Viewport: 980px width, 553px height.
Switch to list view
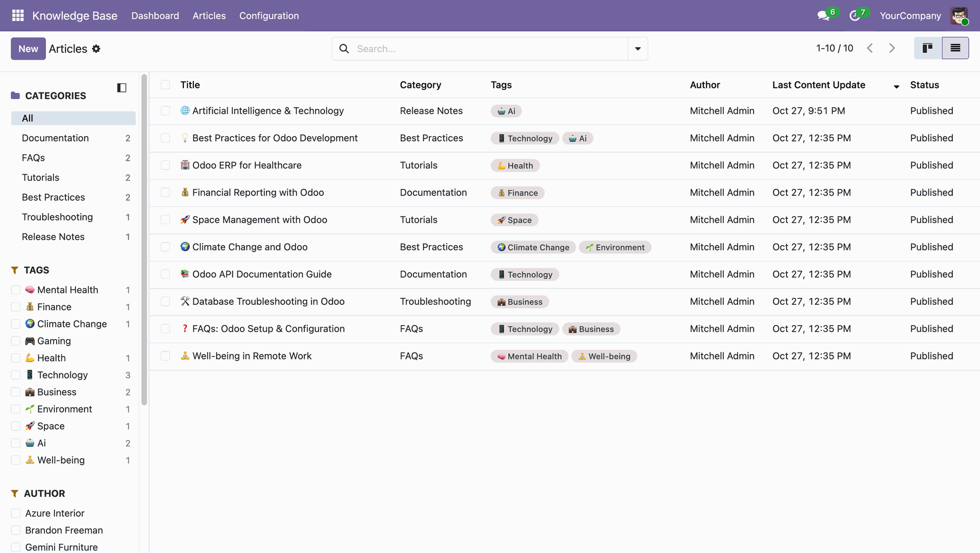click(955, 48)
